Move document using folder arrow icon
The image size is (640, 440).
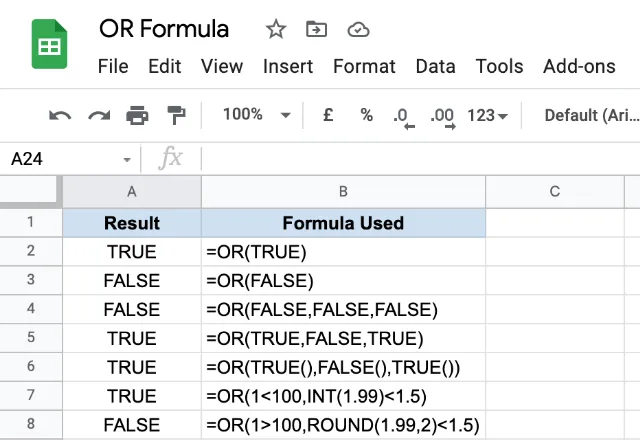316,29
